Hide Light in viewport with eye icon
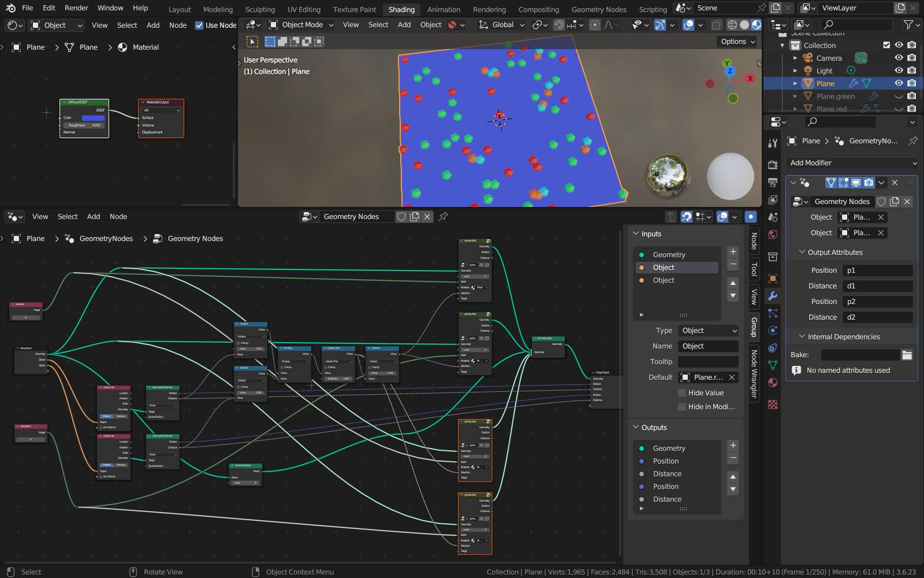The width and height of the screenshot is (924, 578). [x=899, y=71]
